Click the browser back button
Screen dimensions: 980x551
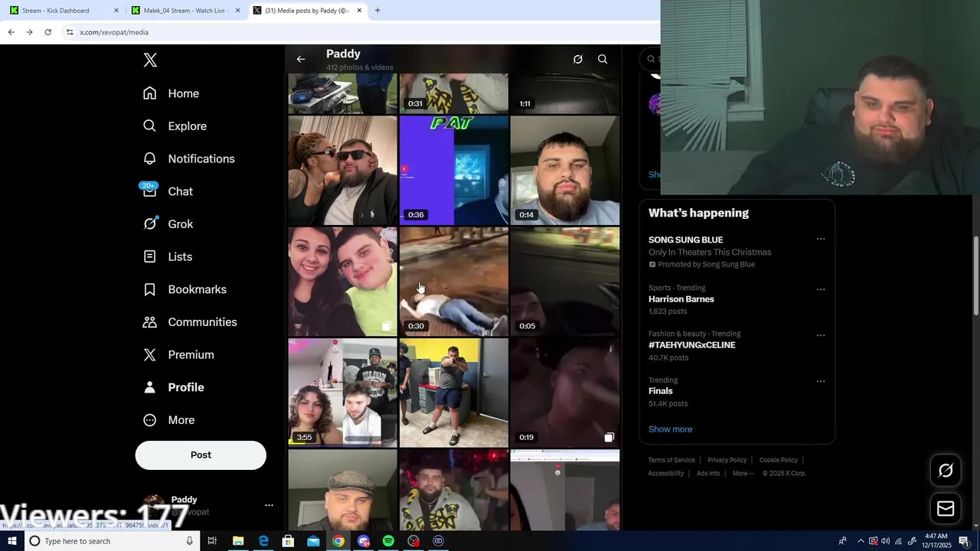(11, 32)
